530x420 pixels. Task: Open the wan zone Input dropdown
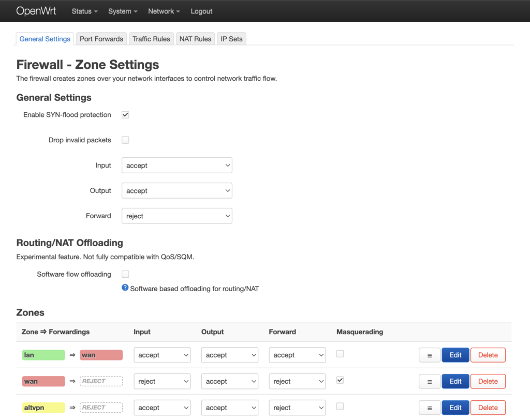tap(162, 382)
